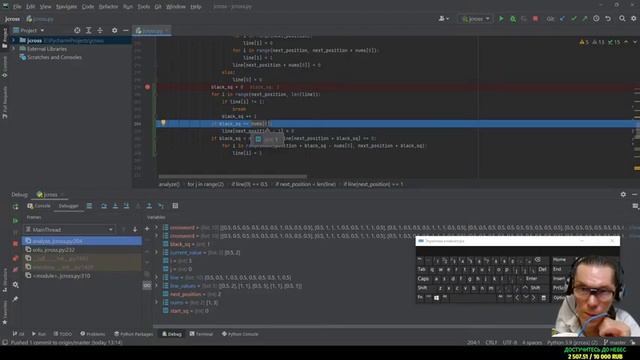The image size is (640, 360).
Task: Click the Git commit checkmark icon
Action: tap(574, 19)
